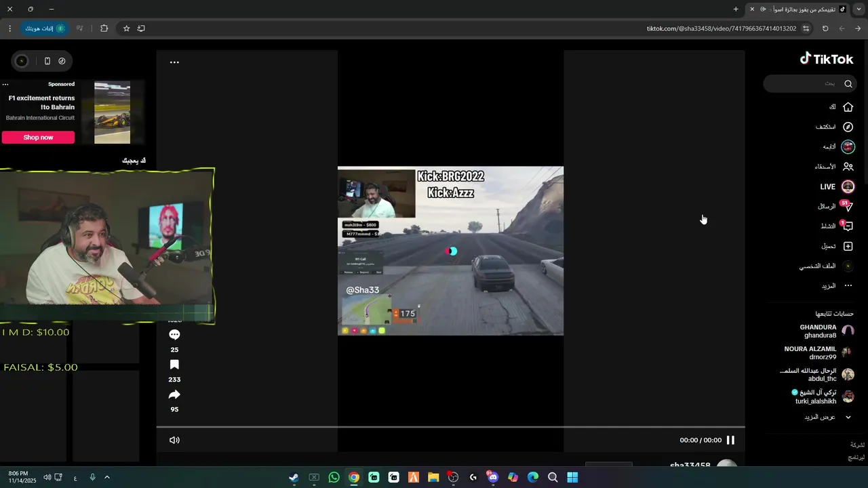
Task: Open the Following avatar icon
Action: pyautogui.click(x=848, y=146)
